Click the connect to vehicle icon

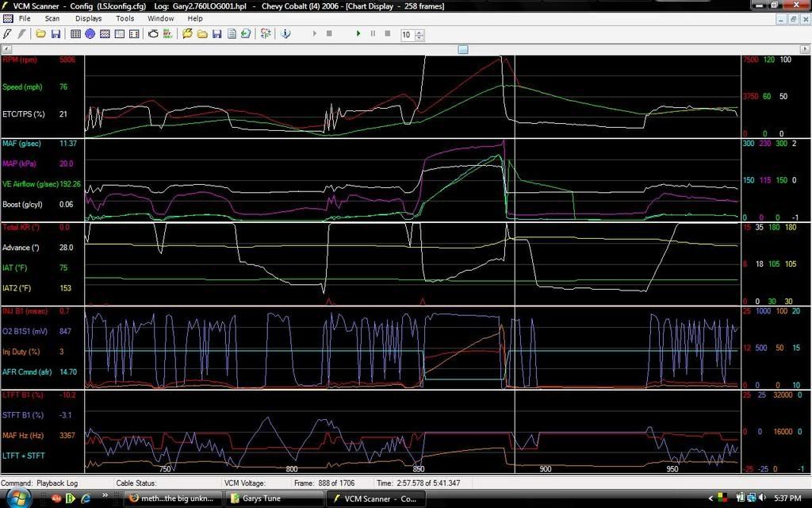(8, 34)
